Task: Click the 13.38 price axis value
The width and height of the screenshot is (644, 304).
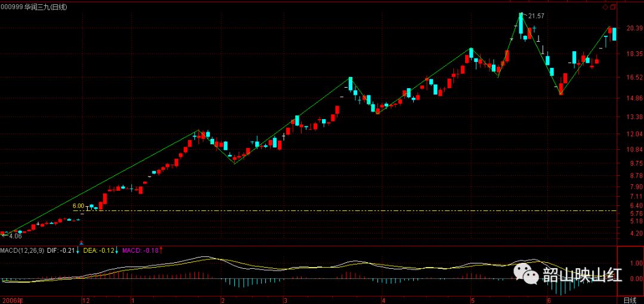Action: pyautogui.click(x=634, y=117)
